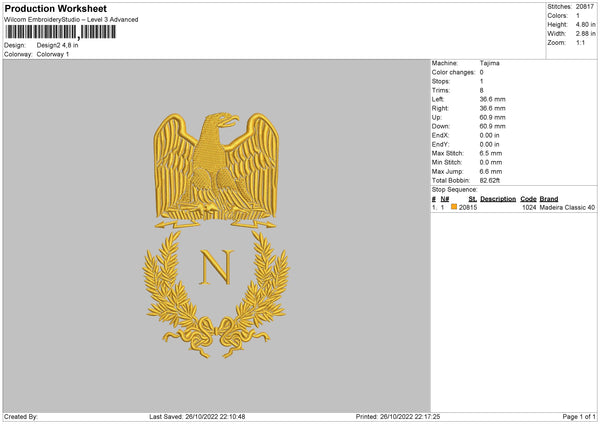Click the 'Madeira Classic 40' brand entry
The image size is (600, 424).
click(x=567, y=207)
